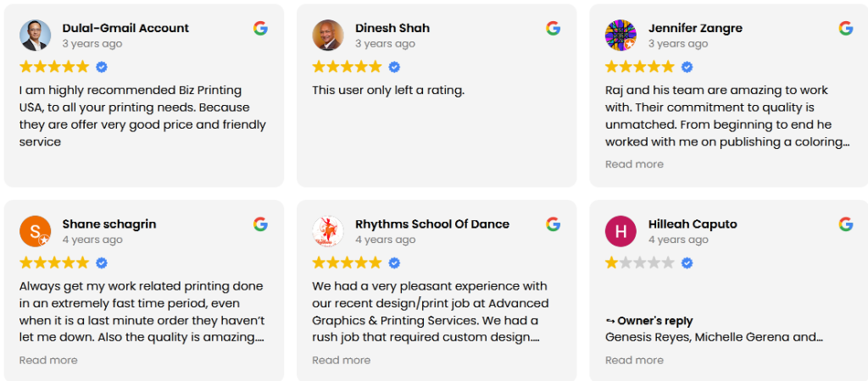Click Google icon on Hilleah Caputo review
Viewport: 868px width, 381px height.
coord(845,224)
